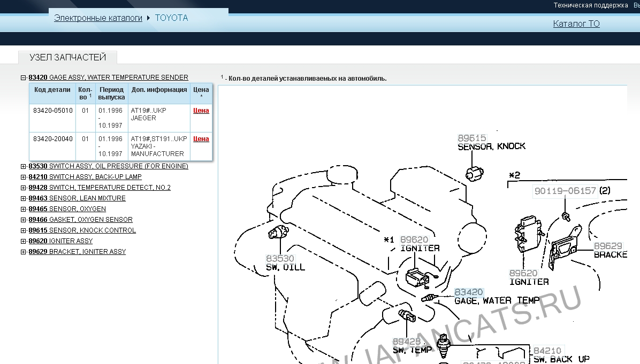Click the TOYOTA breadcrumb item

point(171,18)
